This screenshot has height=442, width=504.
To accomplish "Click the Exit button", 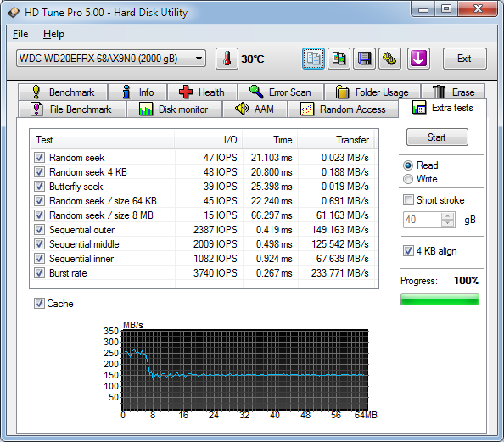I will (x=464, y=59).
